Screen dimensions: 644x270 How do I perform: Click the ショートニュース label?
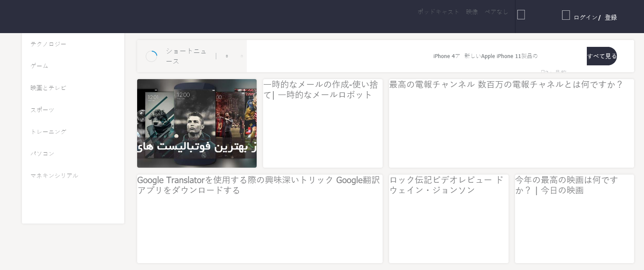click(x=186, y=56)
